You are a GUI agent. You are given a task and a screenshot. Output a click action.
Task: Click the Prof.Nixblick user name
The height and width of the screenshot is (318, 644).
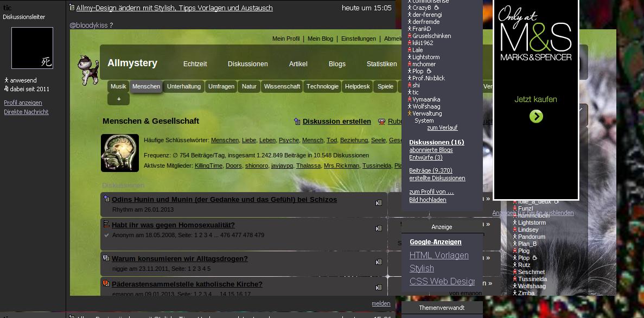pyautogui.click(x=429, y=78)
